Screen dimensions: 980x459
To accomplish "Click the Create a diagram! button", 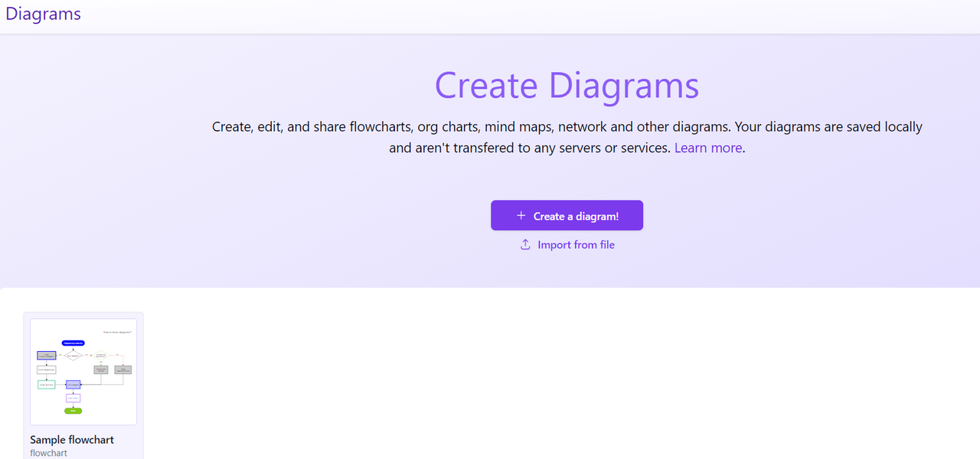I will (x=567, y=216).
